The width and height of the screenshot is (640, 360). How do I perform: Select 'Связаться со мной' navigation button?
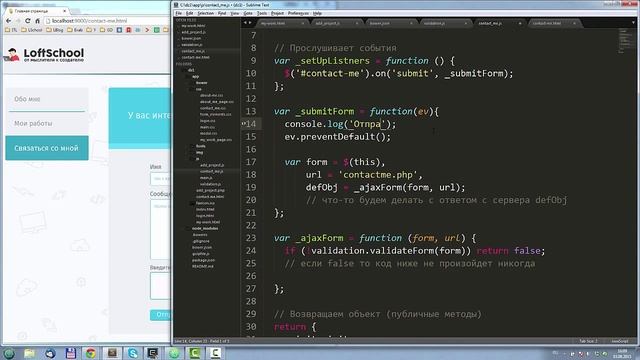pos(47,148)
